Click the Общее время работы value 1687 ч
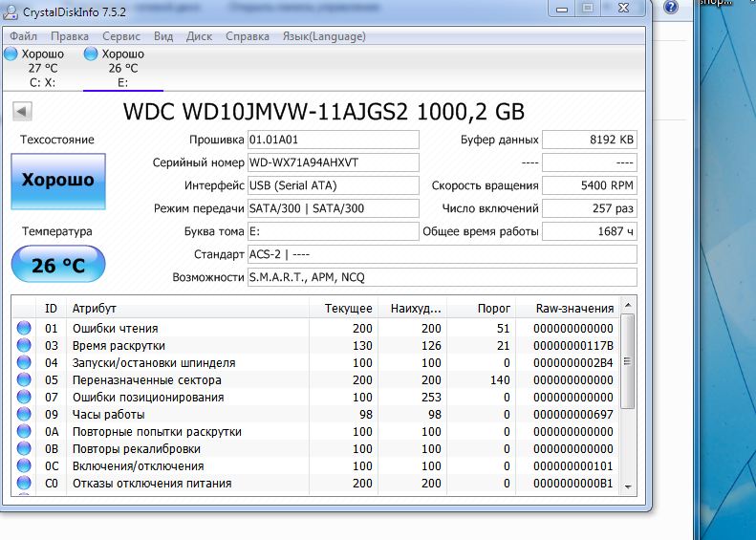This screenshot has height=540, width=756. tap(590, 231)
